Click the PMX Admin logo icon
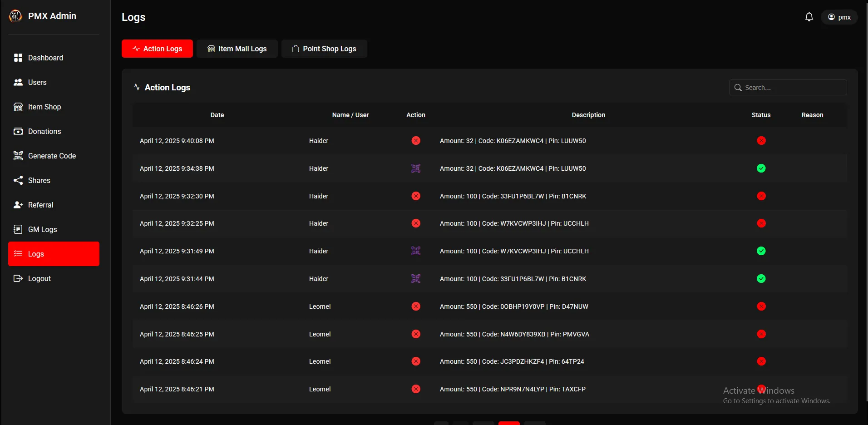This screenshot has width=868, height=425. click(15, 16)
